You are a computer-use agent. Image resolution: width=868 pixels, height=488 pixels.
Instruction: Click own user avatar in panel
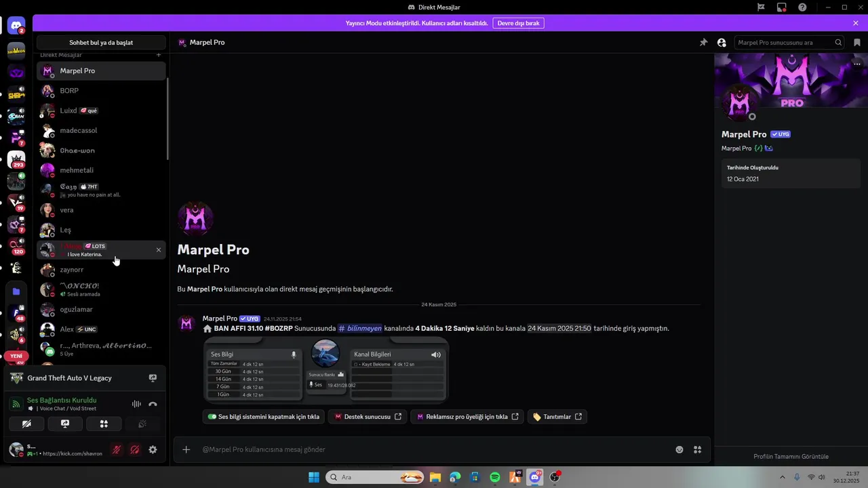pos(16,449)
